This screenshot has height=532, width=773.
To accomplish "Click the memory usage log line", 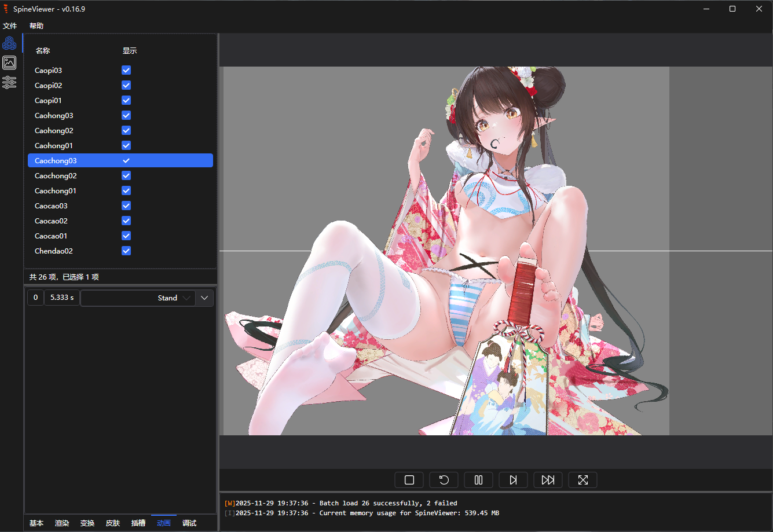I will click(361, 513).
